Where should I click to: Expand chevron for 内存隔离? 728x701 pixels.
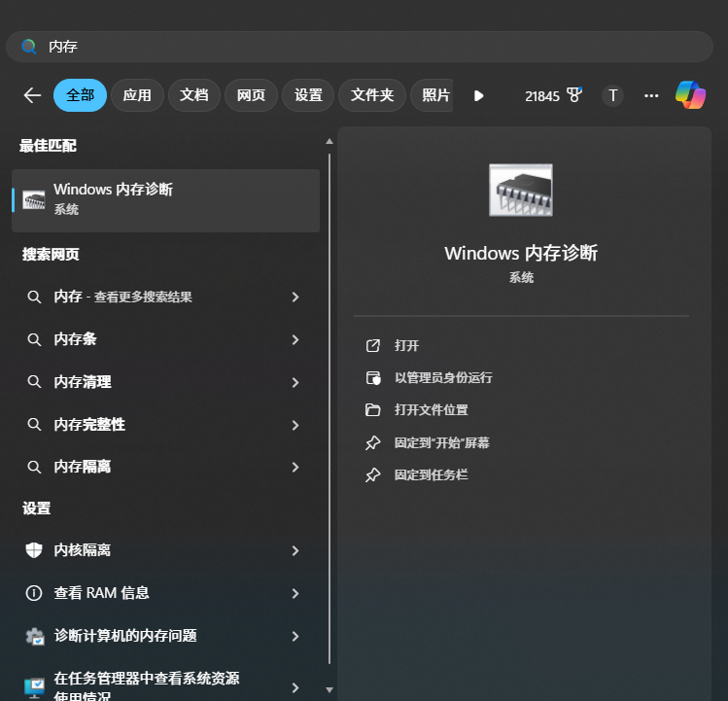coord(295,467)
